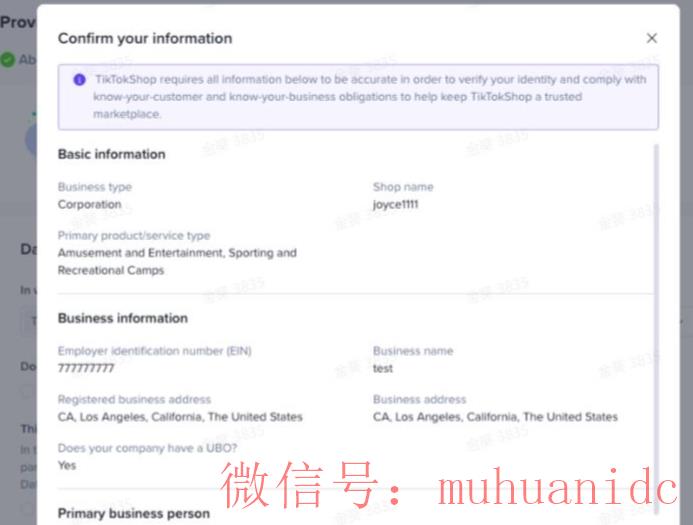Click the green check icon behind dialog
This screenshot has width=693, height=525.
coord(8,60)
